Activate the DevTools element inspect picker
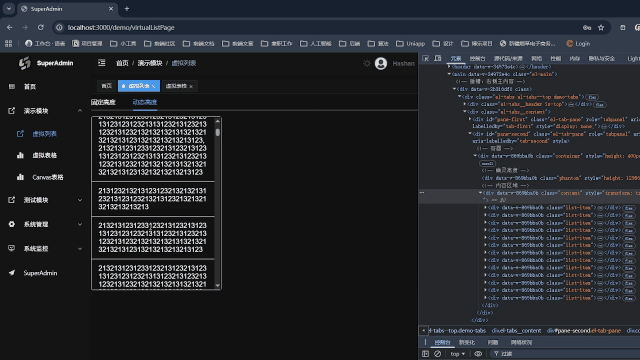The image size is (640, 360). 425,58
